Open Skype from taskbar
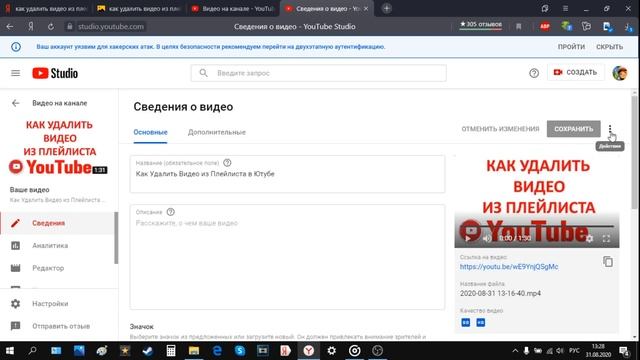 [x=240, y=351]
